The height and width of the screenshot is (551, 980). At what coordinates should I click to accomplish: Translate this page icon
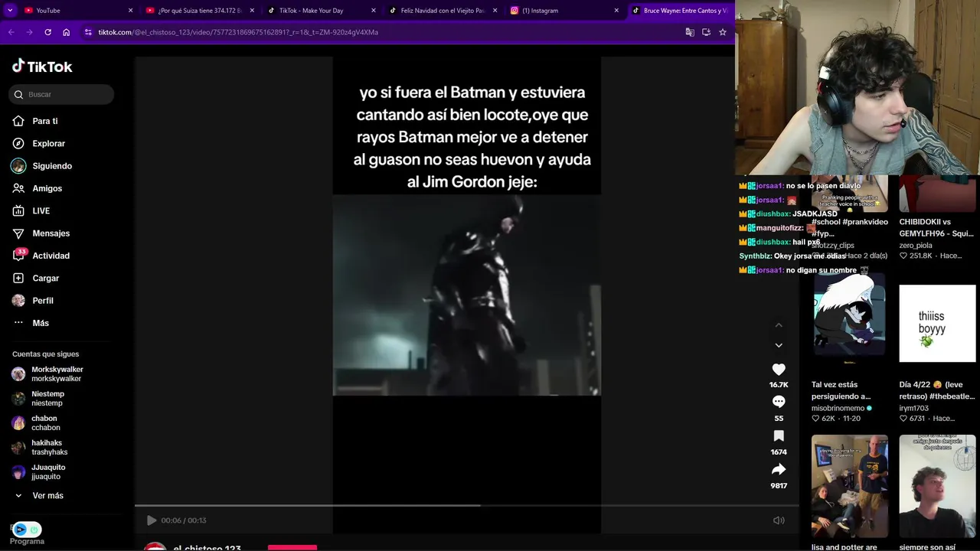coord(690,32)
